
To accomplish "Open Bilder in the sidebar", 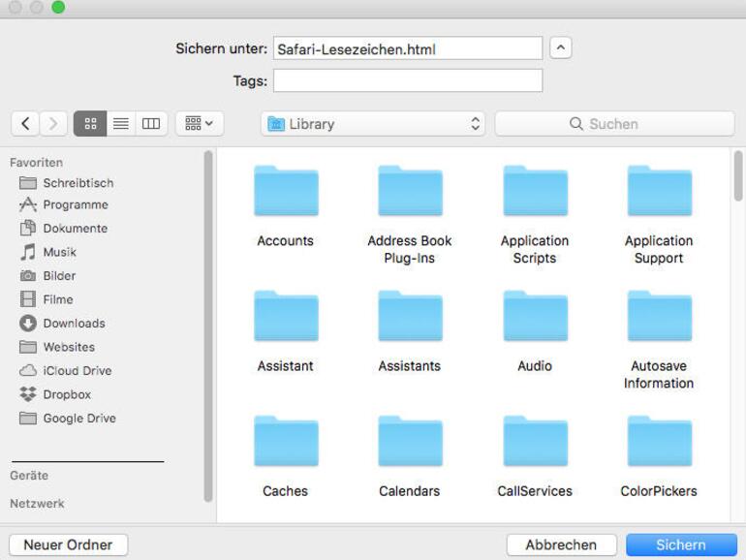I will (47, 276).
